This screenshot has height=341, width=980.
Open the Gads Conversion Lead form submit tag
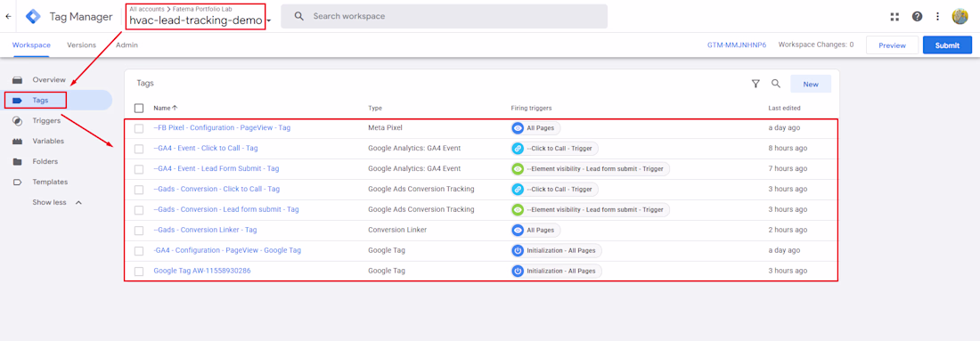tap(226, 210)
